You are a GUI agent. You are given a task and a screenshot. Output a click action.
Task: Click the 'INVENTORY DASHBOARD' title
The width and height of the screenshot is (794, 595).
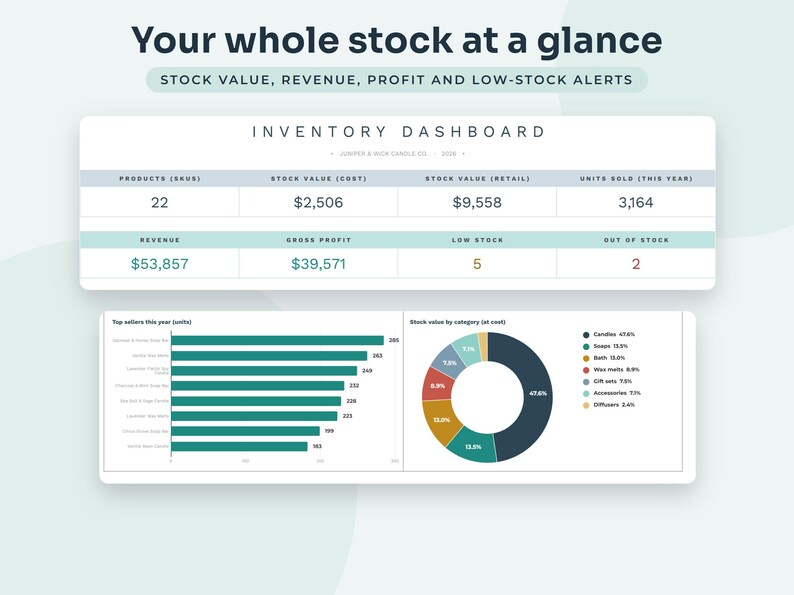click(399, 132)
